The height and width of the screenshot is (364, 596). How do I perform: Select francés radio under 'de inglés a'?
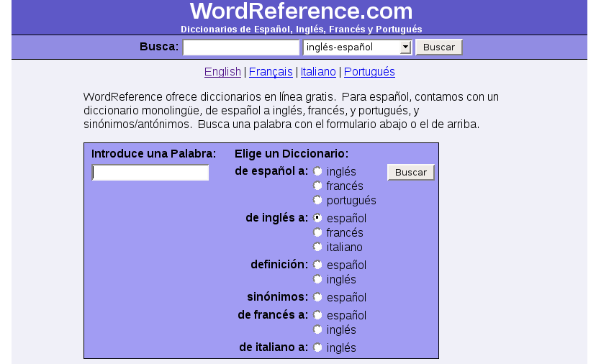[317, 232]
